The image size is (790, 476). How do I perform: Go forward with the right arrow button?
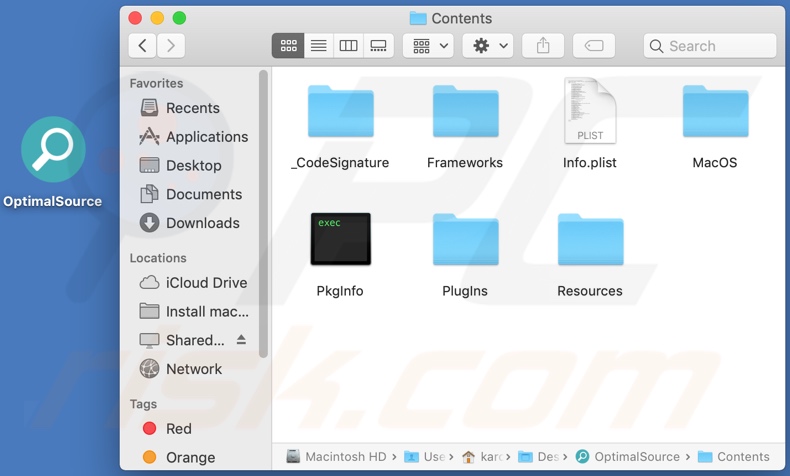tap(171, 46)
